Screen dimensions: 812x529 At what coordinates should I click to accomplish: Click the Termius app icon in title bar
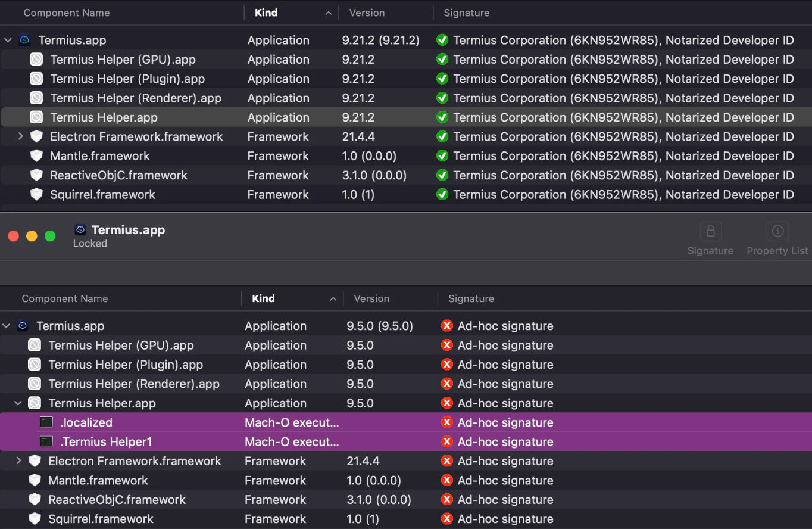80,230
